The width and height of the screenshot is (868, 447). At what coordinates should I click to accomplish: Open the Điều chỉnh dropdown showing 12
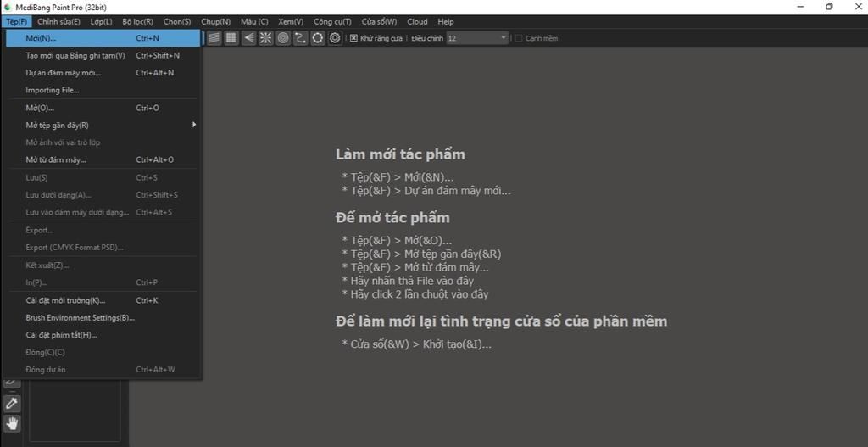(477, 38)
